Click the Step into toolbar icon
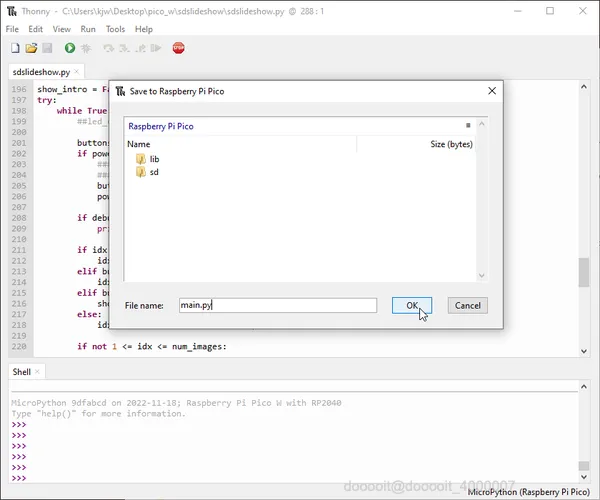 [124, 48]
